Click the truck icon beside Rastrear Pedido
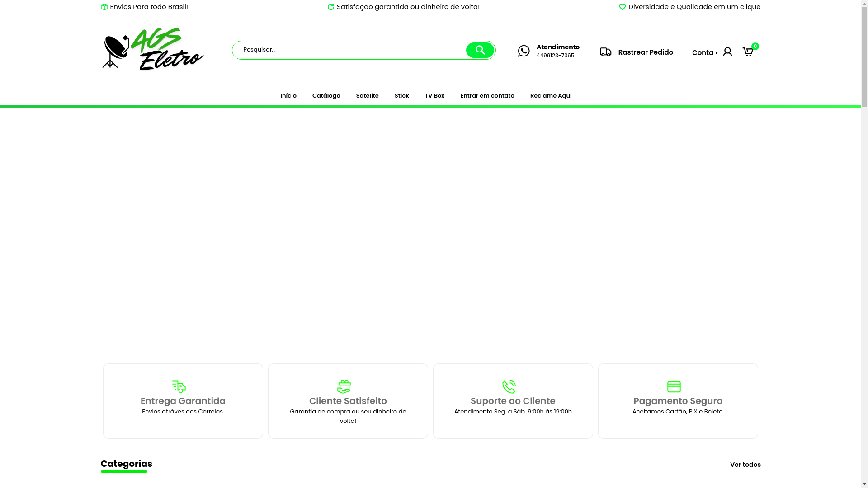 point(606,52)
